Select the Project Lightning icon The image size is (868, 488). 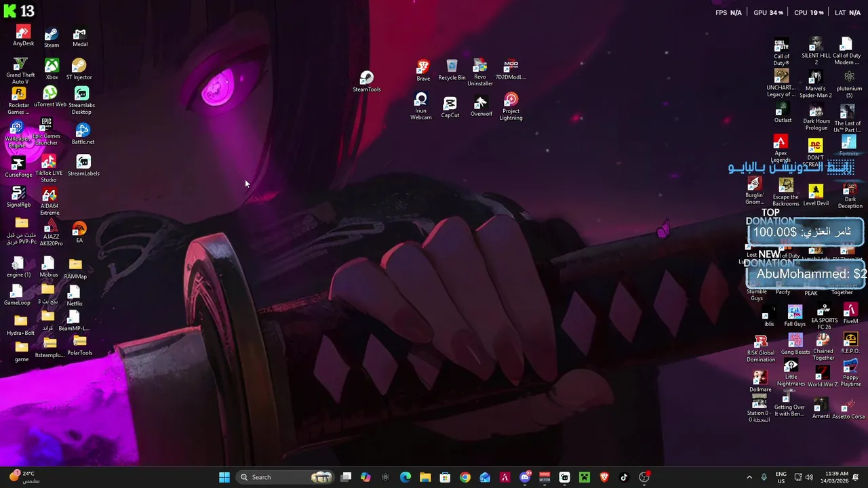pyautogui.click(x=511, y=107)
